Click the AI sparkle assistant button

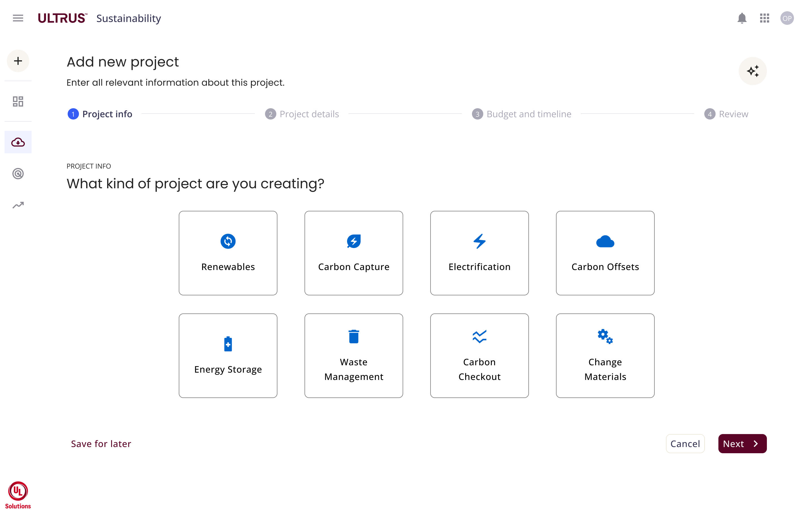pyautogui.click(x=752, y=71)
